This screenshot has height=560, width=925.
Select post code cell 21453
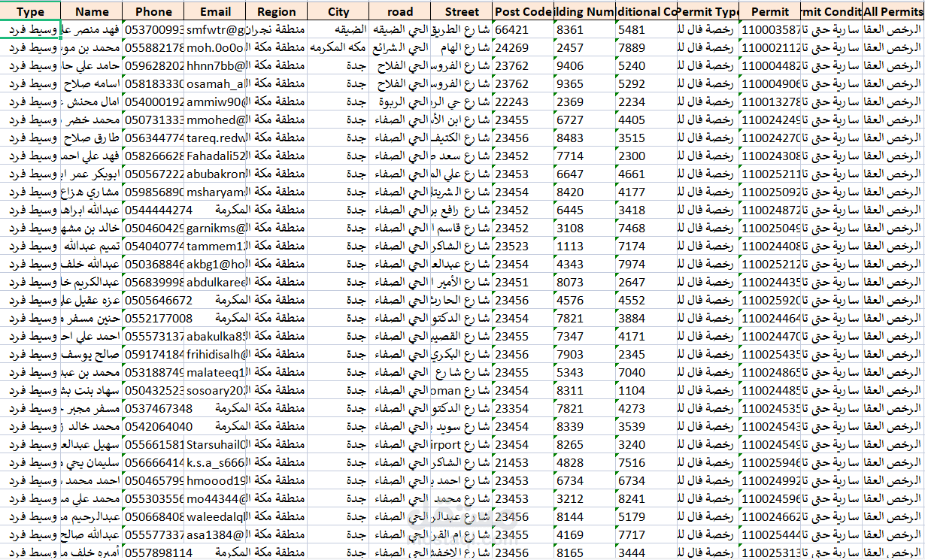[x=523, y=462]
